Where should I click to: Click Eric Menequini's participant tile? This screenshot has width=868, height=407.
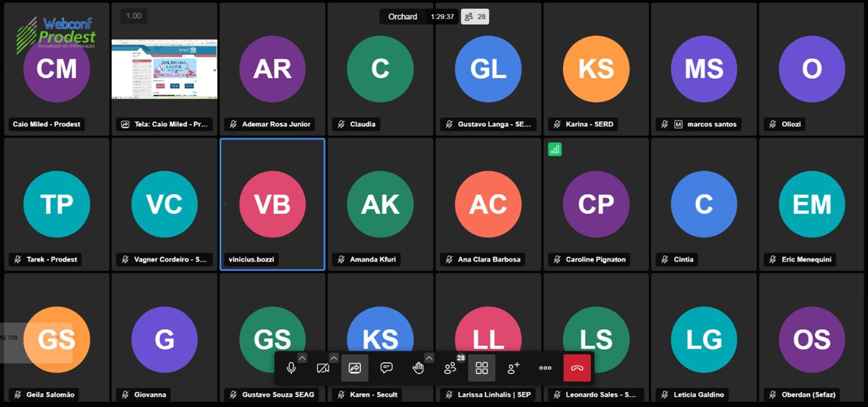[x=812, y=204]
